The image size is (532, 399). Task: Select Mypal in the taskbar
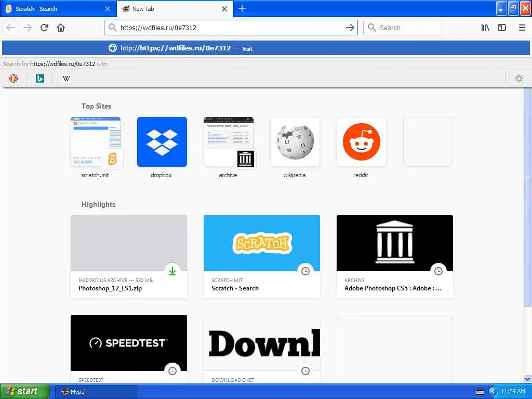(x=96, y=392)
